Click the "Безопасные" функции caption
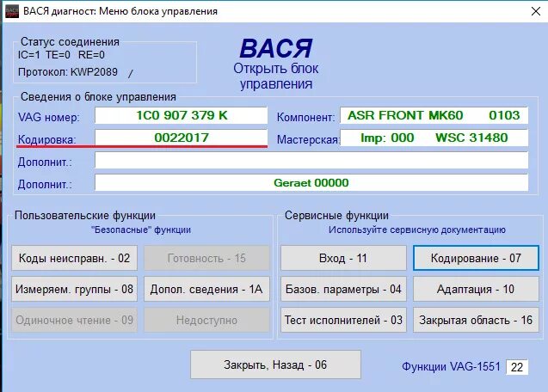 tap(141, 230)
